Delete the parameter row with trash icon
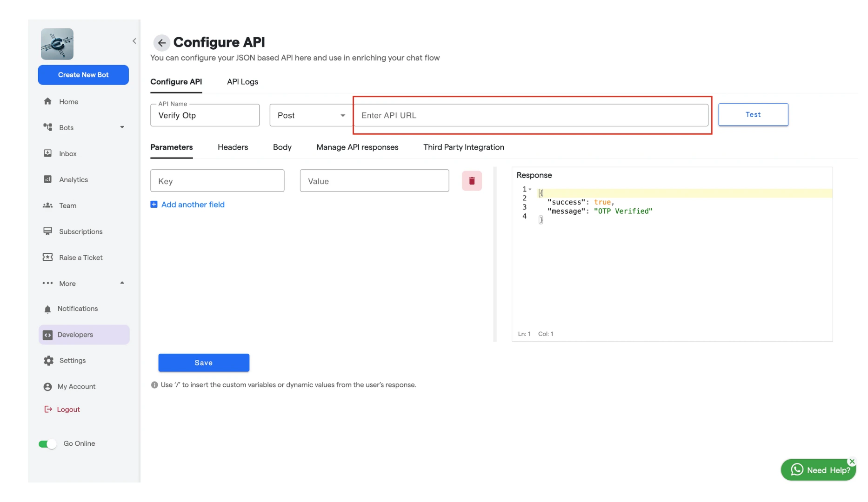The width and height of the screenshot is (868, 502). click(x=472, y=181)
